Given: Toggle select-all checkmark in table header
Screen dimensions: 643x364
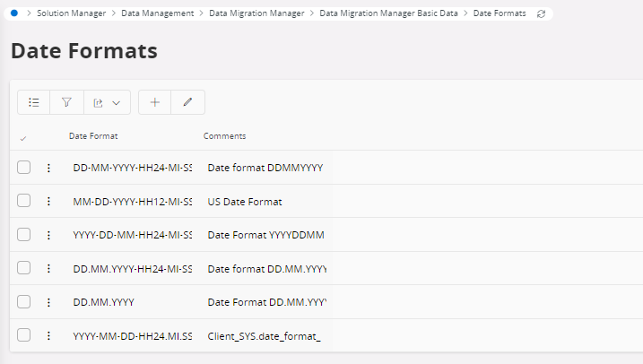Looking at the screenshot, I should pyautogui.click(x=23, y=137).
